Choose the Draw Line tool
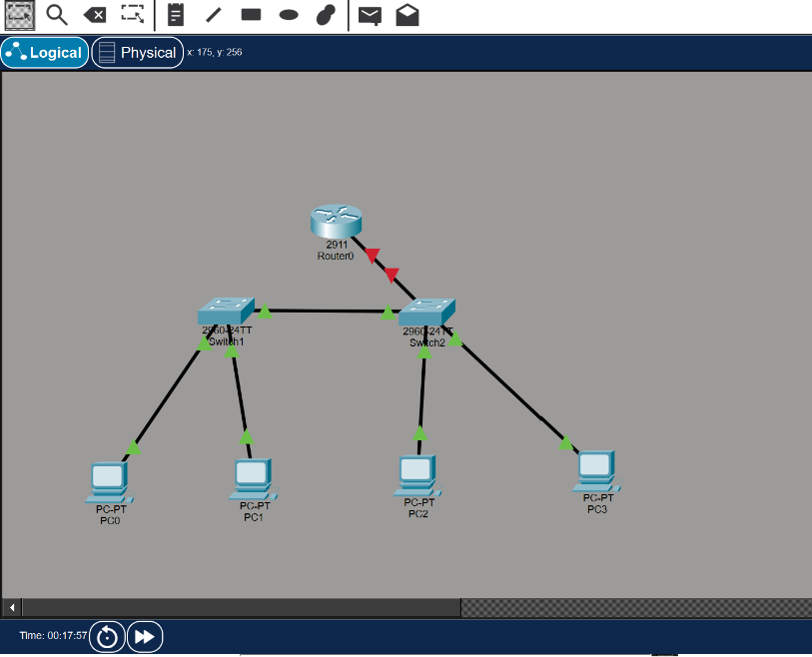Screen dimensions: 812x657 214,15
